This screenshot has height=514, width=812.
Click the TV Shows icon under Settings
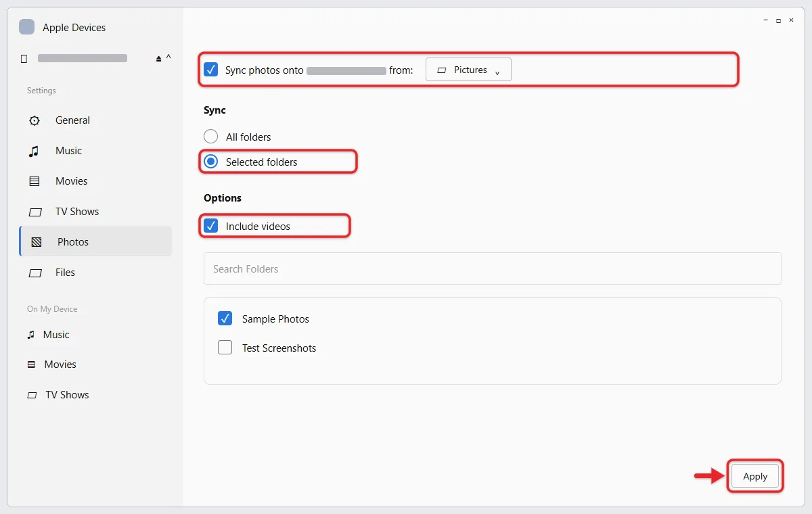point(35,212)
